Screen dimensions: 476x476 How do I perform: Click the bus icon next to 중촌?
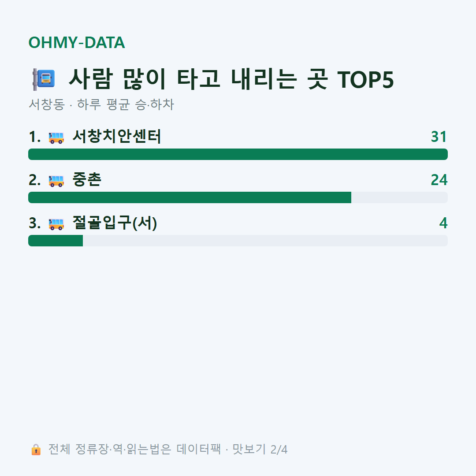click(56, 181)
